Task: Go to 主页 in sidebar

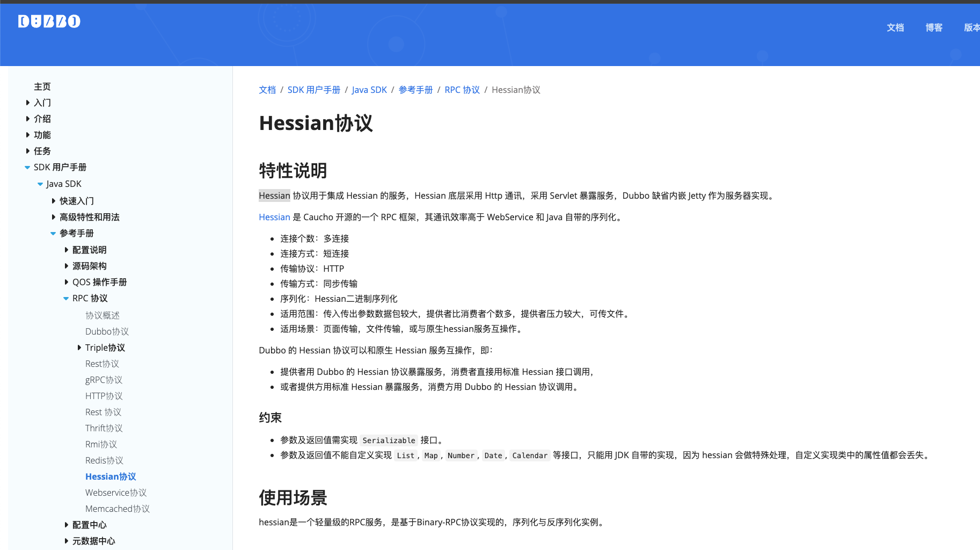Action: coord(42,86)
